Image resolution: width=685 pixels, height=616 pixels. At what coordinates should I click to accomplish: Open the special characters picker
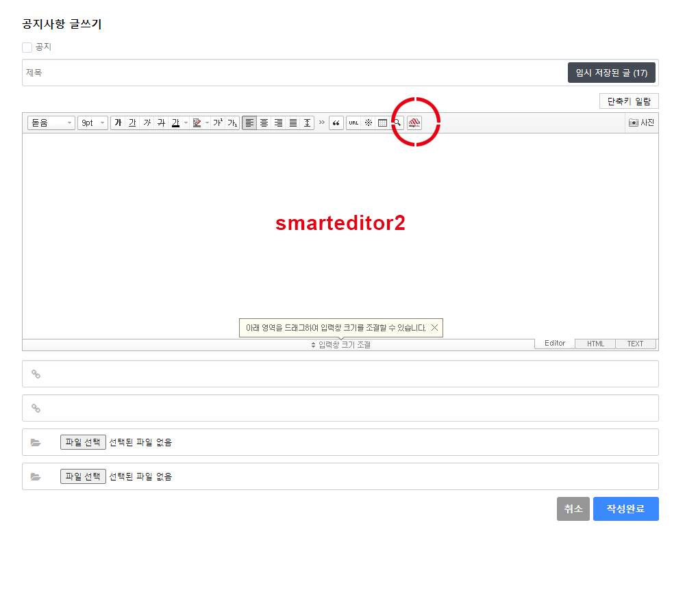tap(368, 123)
